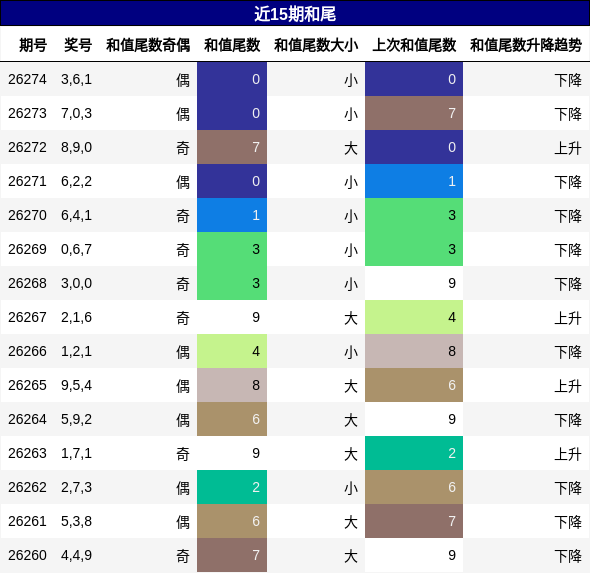Screen dimensions: 590x573
Task: Click winning numbers 3,6,1
Action: pos(76,79)
